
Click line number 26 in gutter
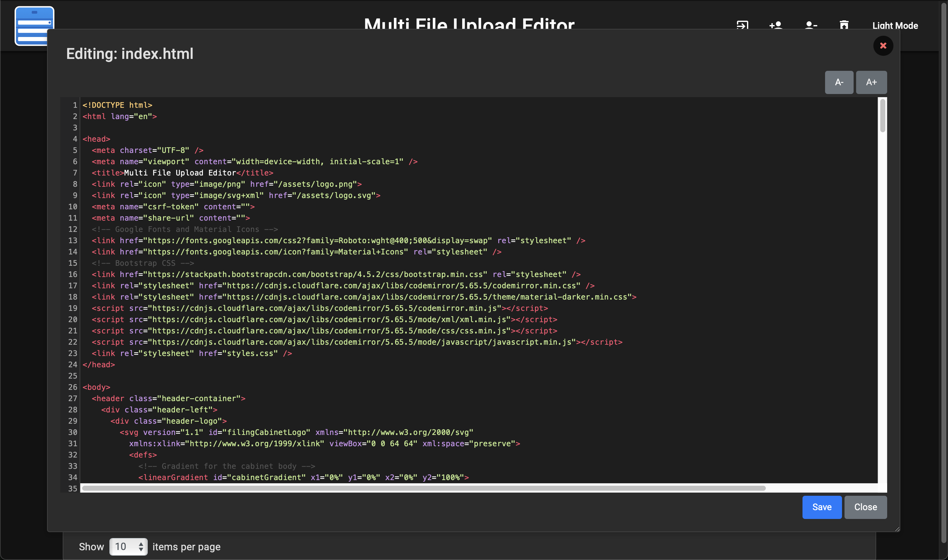72,387
